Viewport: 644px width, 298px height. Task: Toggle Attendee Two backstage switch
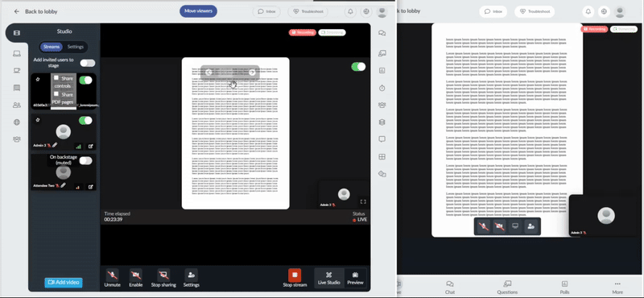point(86,161)
